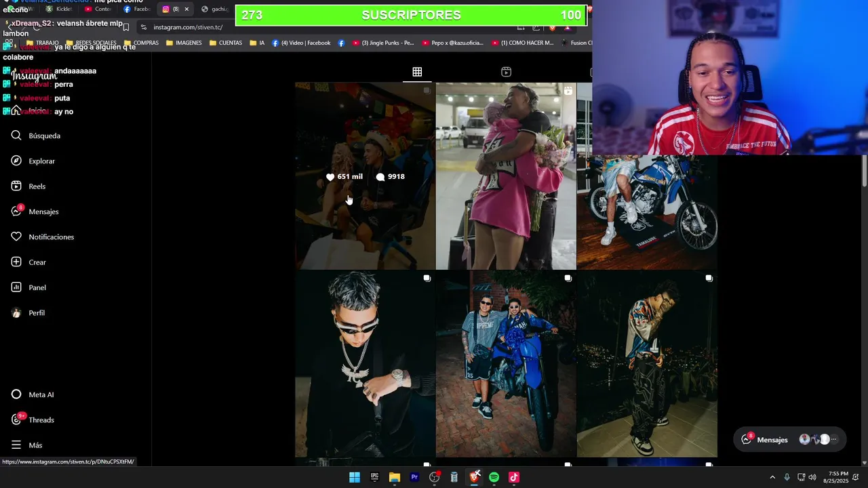Click the green SUSCRIPTORES goal bar
868x488 pixels.
click(411, 15)
